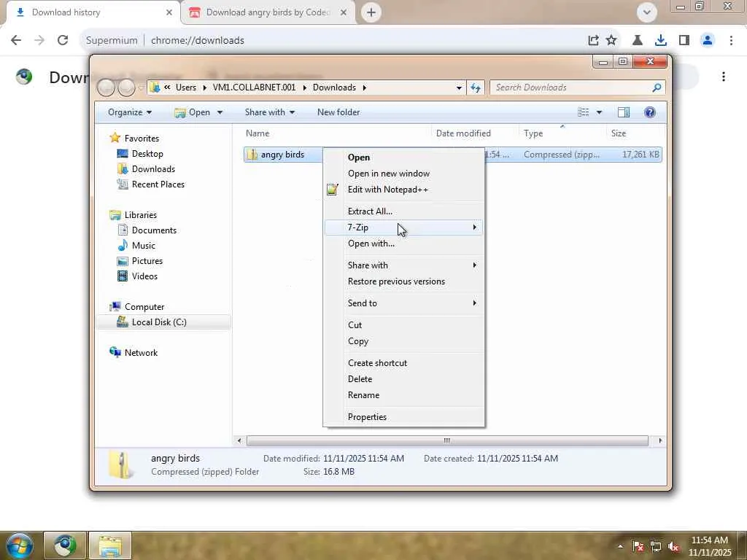Image resolution: width=747 pixels, height=560 pixels.
Task: Choose Edit with Notepad++ entry
Action: (404, 190)
